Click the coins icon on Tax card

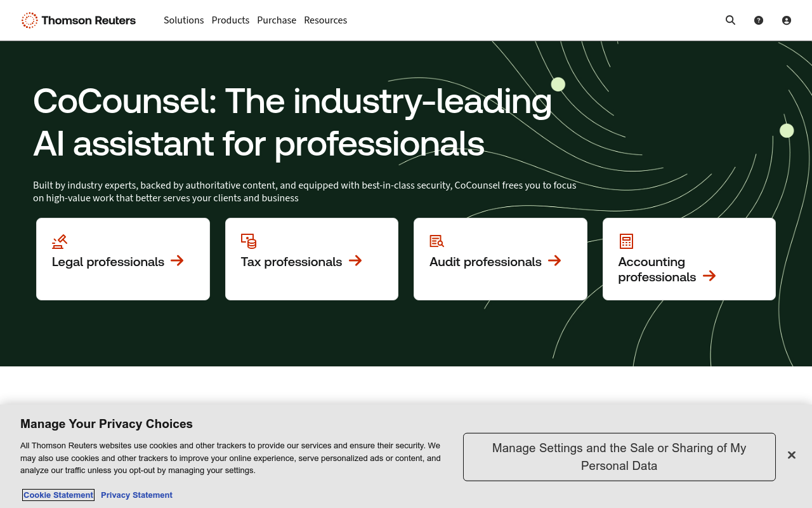pyautogui.click(x=249, y=241)
